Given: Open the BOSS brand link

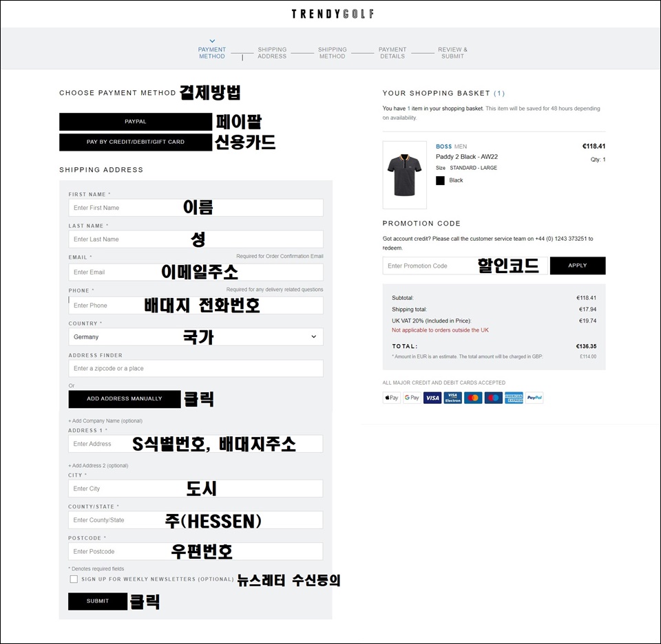Looking at the screenshot, I should pyautogui.click(x=443, y=147).
